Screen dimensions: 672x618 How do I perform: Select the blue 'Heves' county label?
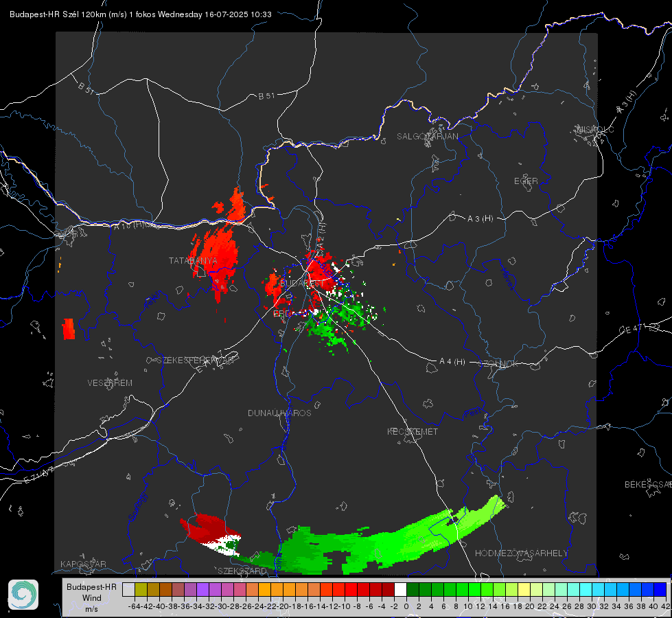click(508, 279)
